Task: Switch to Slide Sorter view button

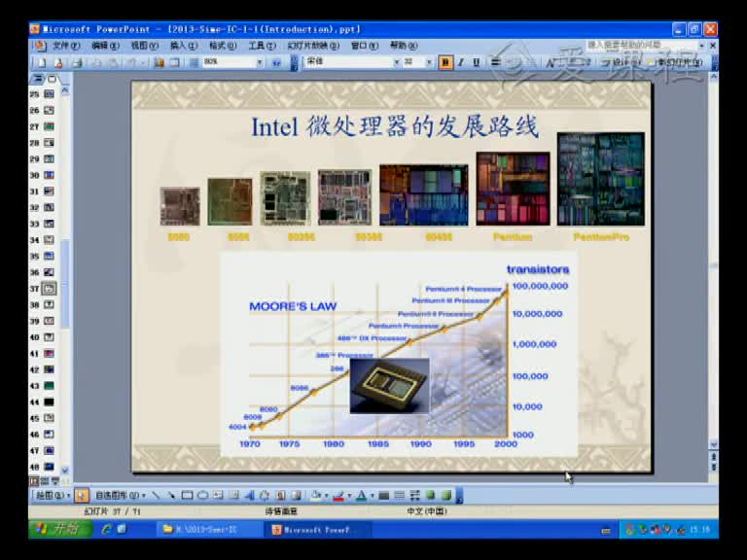Action: (45, 481)
